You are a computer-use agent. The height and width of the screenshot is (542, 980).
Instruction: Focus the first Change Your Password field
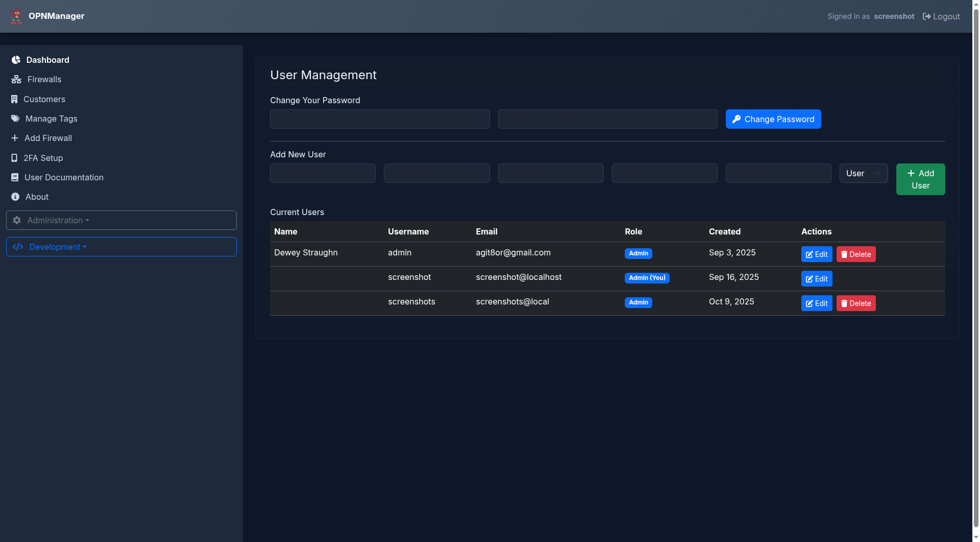(x=379, y=119)
